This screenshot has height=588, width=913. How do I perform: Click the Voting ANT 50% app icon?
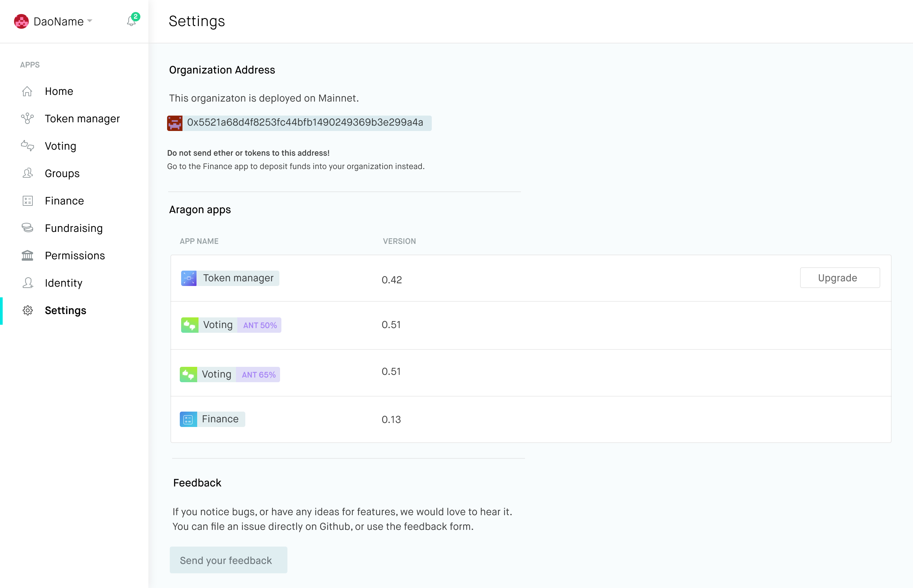point(189,325)
